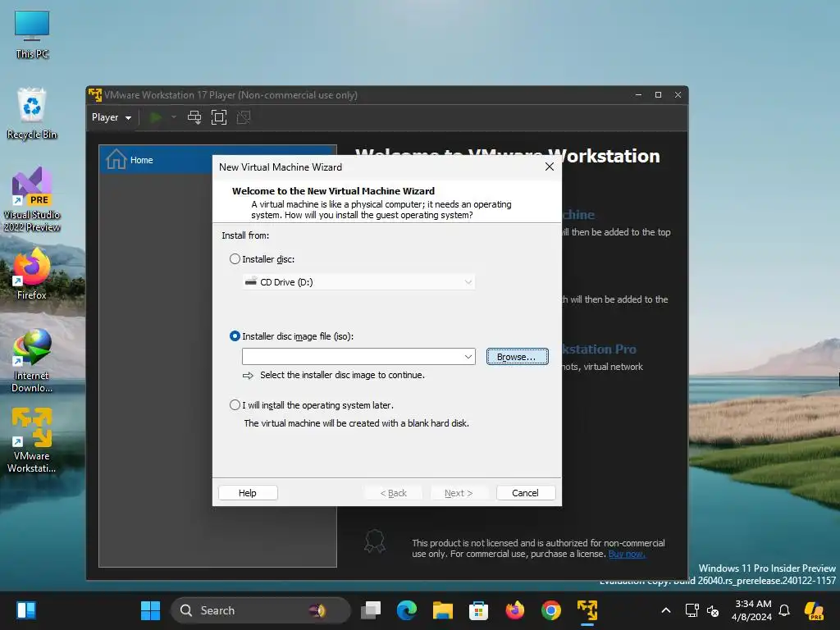Click the license ribbon badge icon

point(374,541)
